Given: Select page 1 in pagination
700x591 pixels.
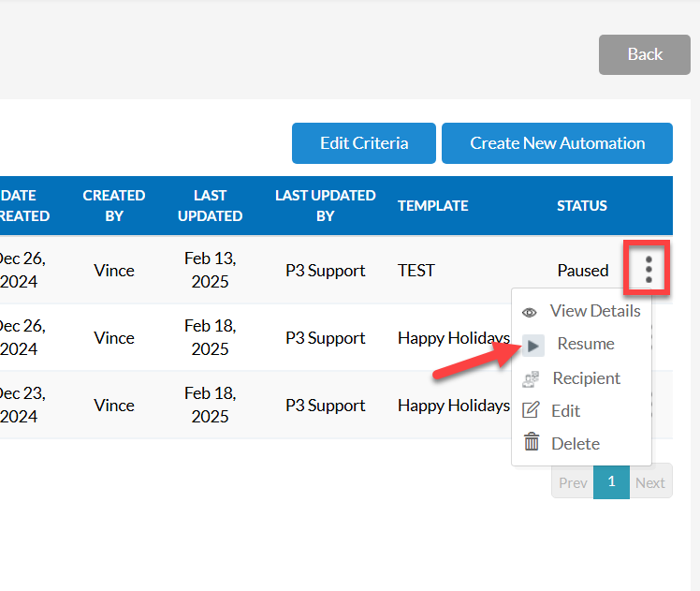Looking at the screenshot, I should (611, 481).
